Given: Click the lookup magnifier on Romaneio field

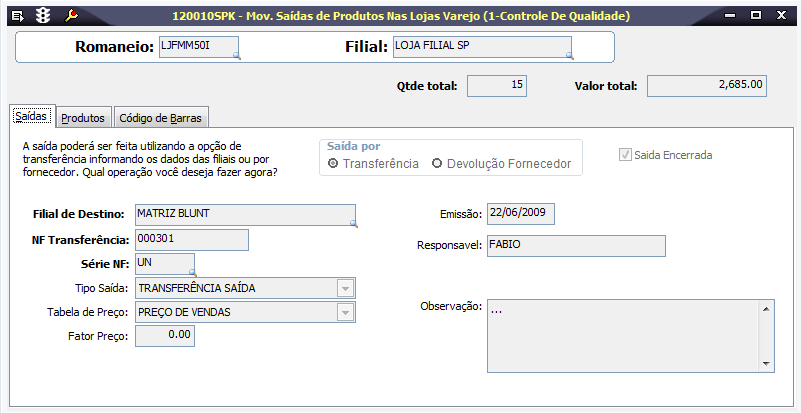Looking at the screenshot, I should point(237,57).
